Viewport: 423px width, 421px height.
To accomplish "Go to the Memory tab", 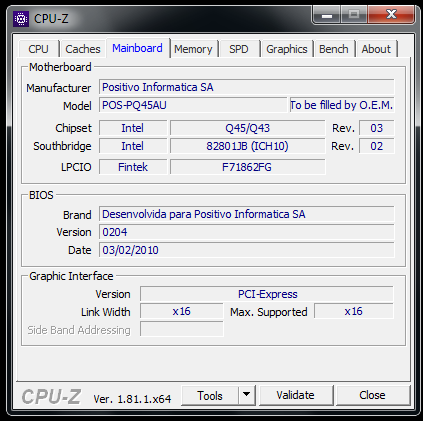I will [193, 49].
